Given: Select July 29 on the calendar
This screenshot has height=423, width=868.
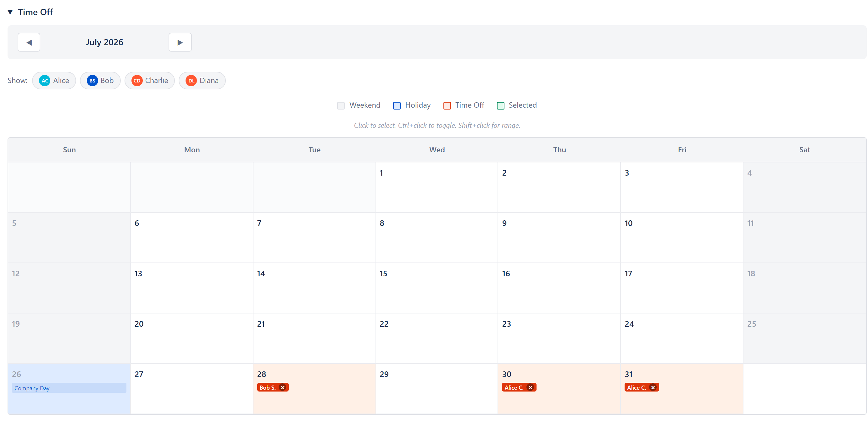Looking at the screenshot, I should point(437,389).
